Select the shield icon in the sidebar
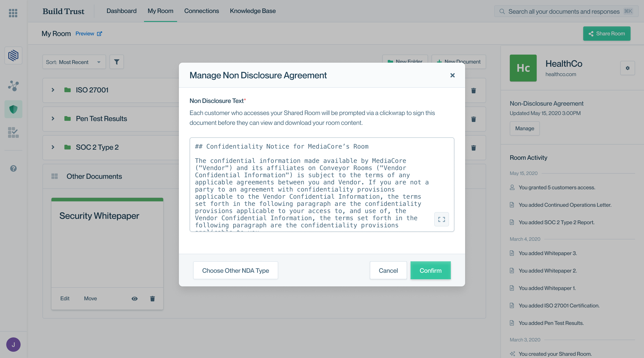 pos(13,109)
